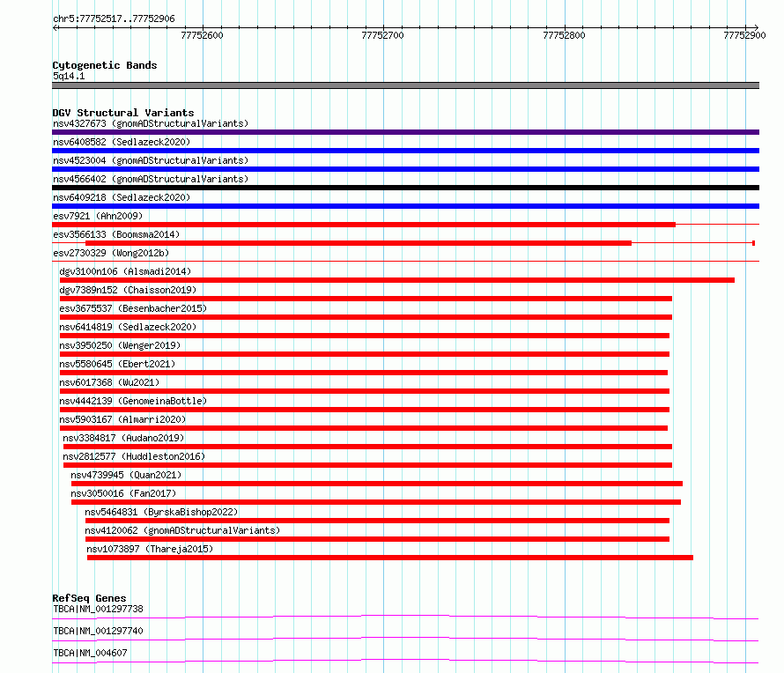The width and height of the screenshot is (784, 673).
Task: Select the black nsv4566402 variant bar
Action: [x=405, y=188]
